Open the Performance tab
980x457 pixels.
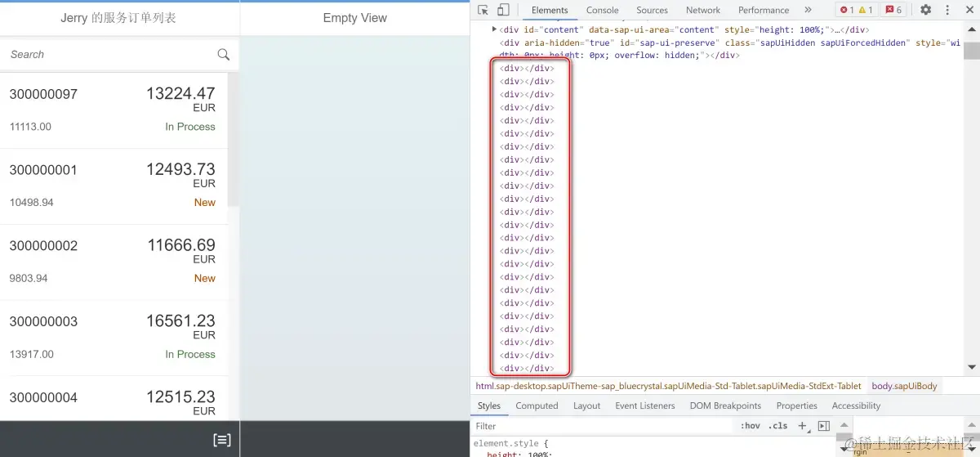[764, 10]
